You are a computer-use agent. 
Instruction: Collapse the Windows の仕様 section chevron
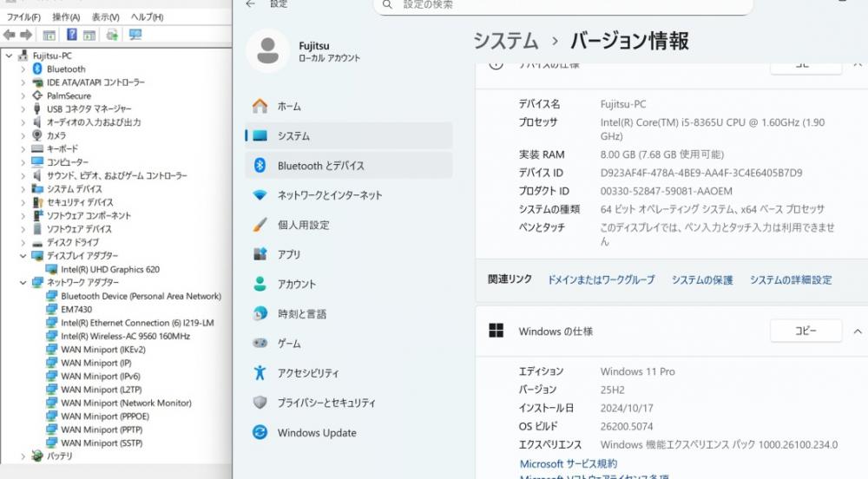[x=857, y=331]
